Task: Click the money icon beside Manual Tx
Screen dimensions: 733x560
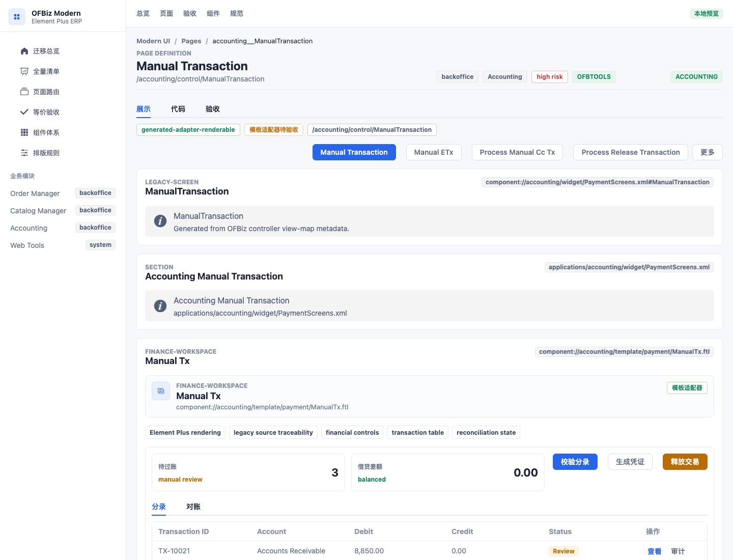Action: click(x=161, y=391)
